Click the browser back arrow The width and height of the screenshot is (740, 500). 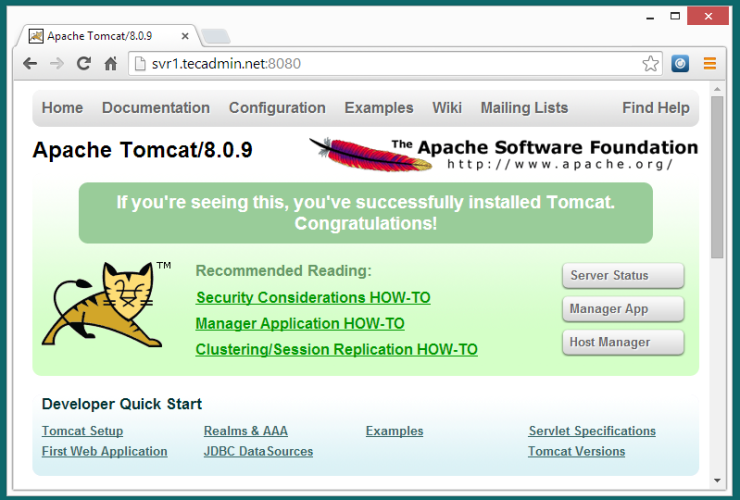pyautogui.click(x=30, y=63)
